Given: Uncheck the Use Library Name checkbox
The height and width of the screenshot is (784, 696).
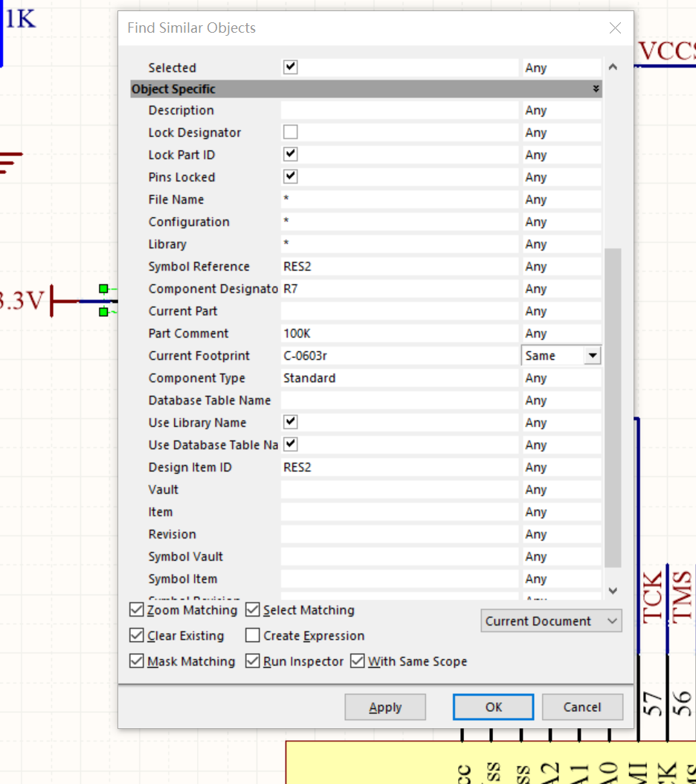Looking at the screenshot, I should (290, 422).
